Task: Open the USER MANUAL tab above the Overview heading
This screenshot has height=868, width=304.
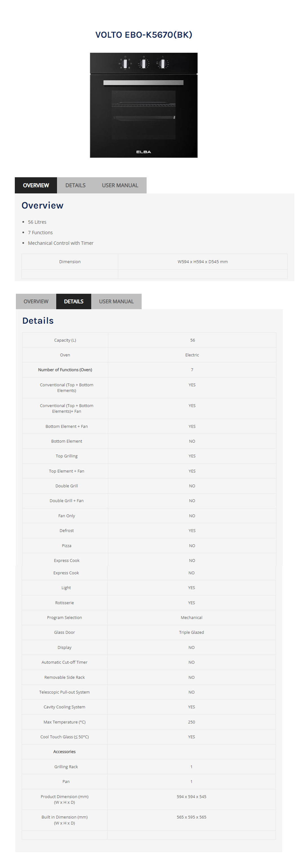Action: pyautogui.click(x=120, y=185)
